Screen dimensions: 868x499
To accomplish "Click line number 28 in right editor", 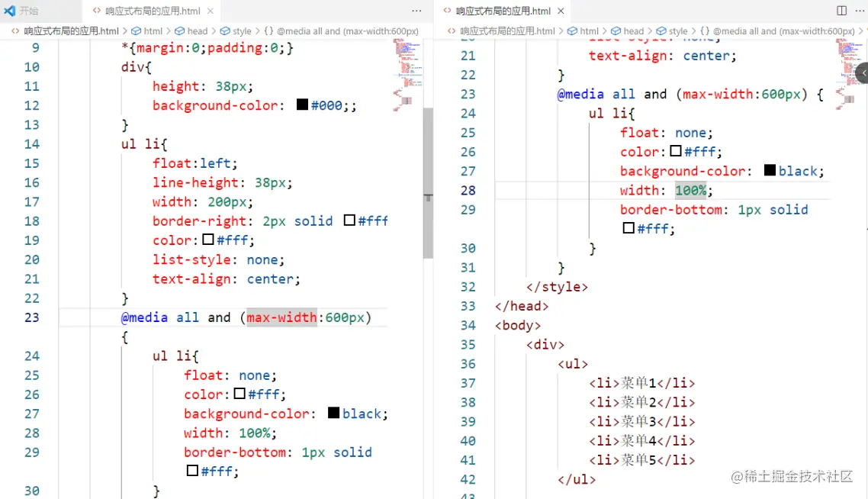I will (x=468, y=191).
